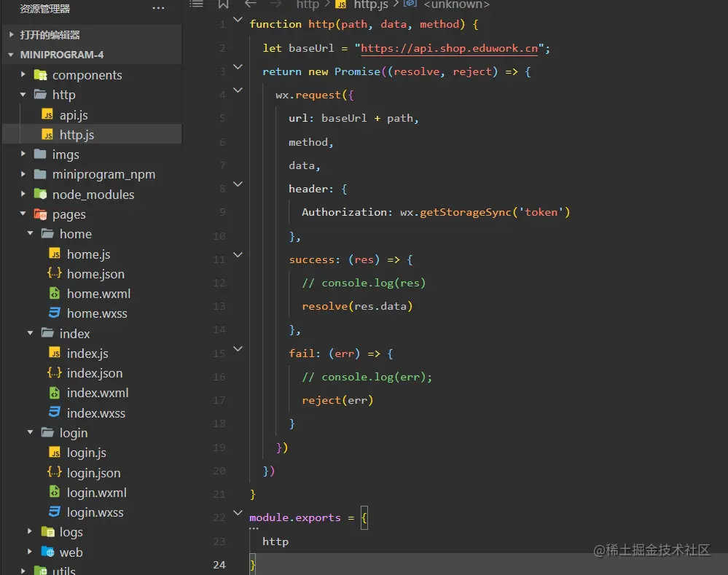Expand the 打开的编辑器 section
The image size is (728, 575).
(12, 34)
